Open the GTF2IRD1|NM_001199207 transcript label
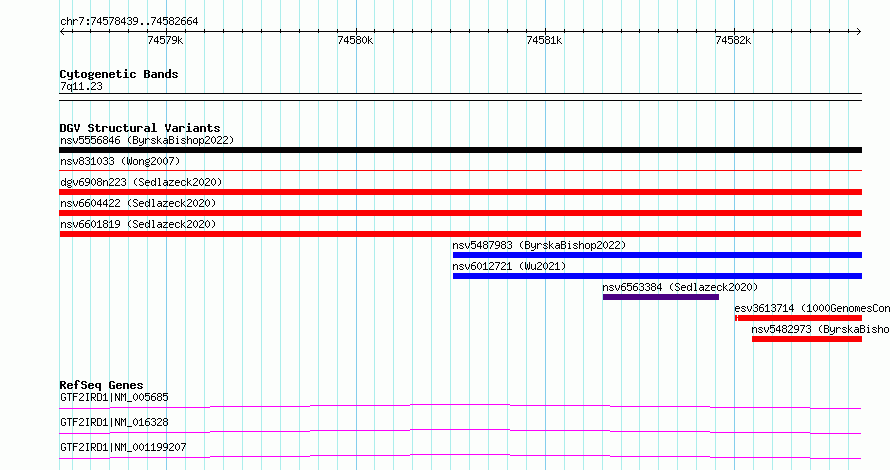 [x=123, y=447]
